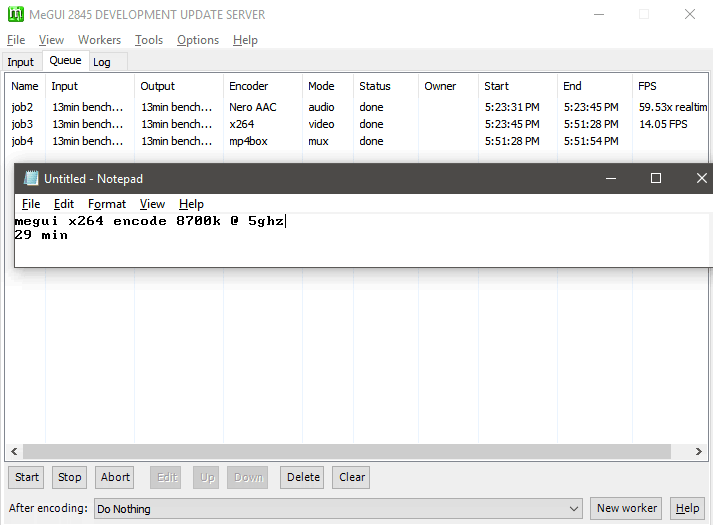Open the MeGUI Help menu
Image resolution: width=713 pixels, height=525 pixels.
click(245, 40)
